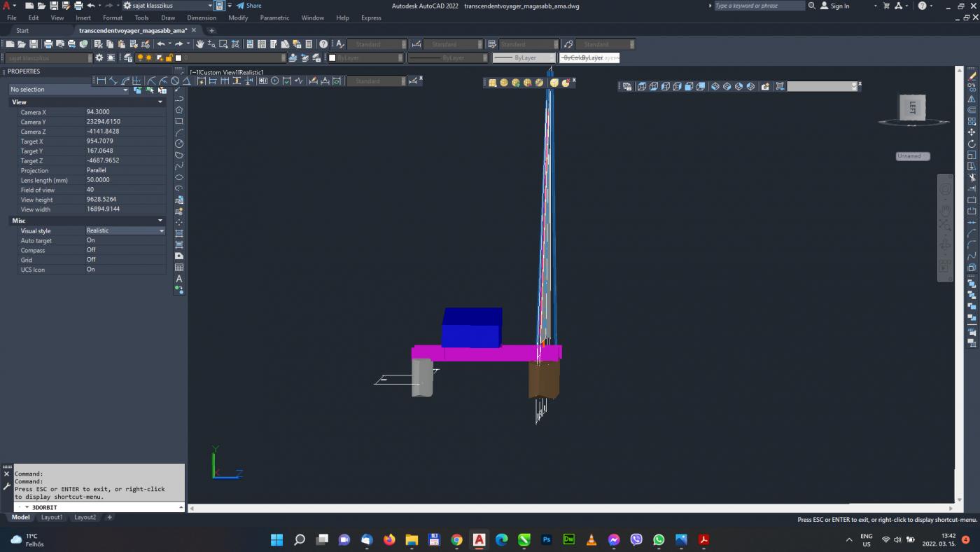The image size is (980, 552).
Task: Click the Save disk icon in toolbar
Action: click(x=34, y=44)
